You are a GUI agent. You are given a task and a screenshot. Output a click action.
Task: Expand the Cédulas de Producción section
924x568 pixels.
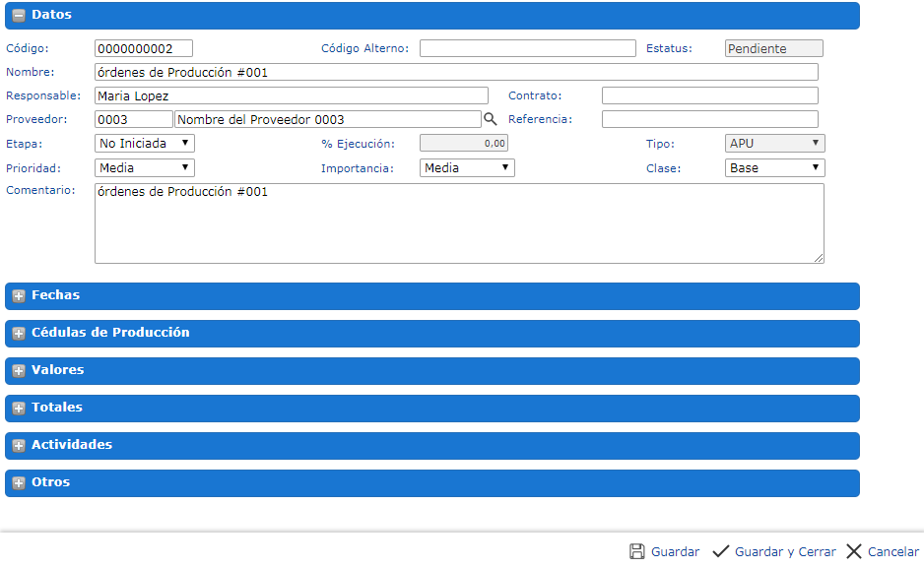click(18, 334)
